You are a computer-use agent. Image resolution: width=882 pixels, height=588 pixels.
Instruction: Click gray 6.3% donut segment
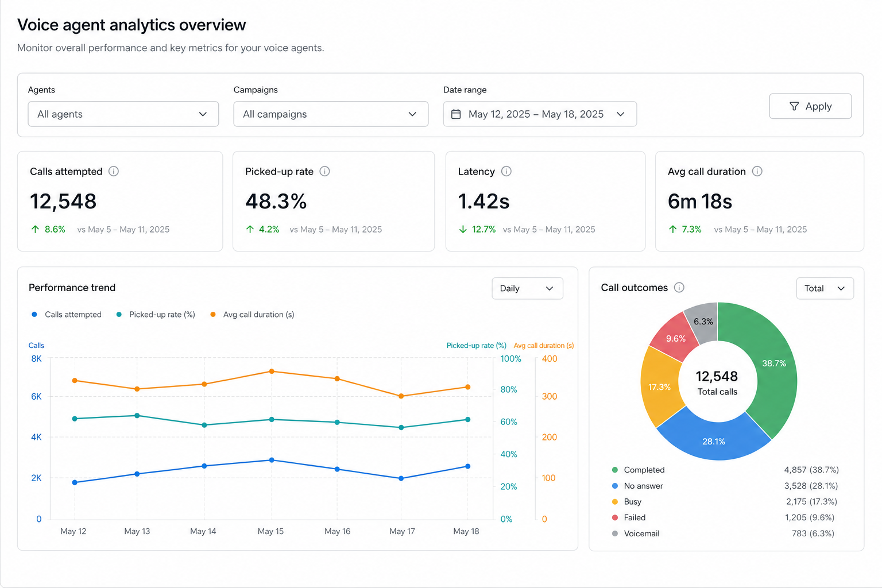[703, 322]
